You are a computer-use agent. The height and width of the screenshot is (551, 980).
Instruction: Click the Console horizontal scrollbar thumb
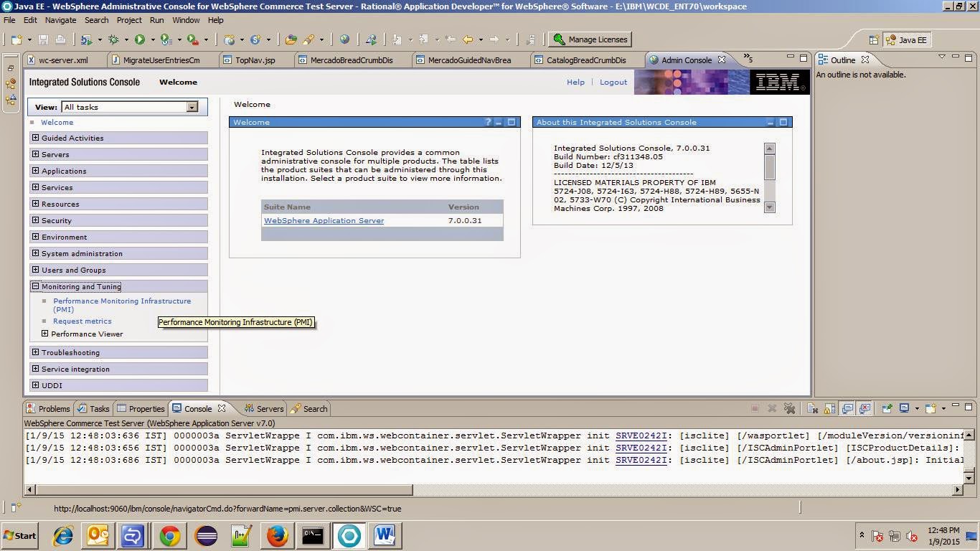pyautogui.click(x=224, y=490)
